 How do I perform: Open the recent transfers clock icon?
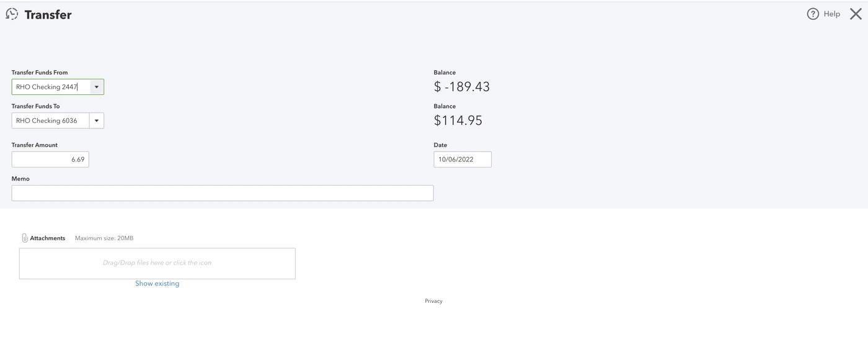click(12, 14)
